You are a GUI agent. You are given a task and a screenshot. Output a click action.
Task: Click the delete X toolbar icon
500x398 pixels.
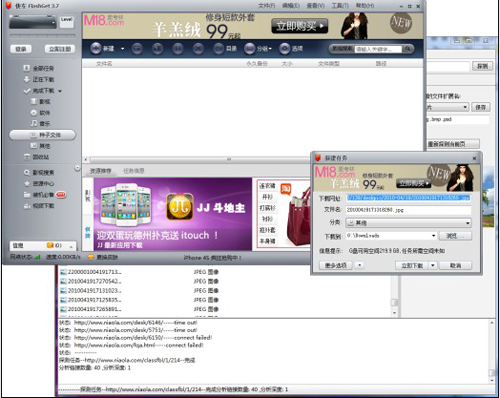[198, 49]
